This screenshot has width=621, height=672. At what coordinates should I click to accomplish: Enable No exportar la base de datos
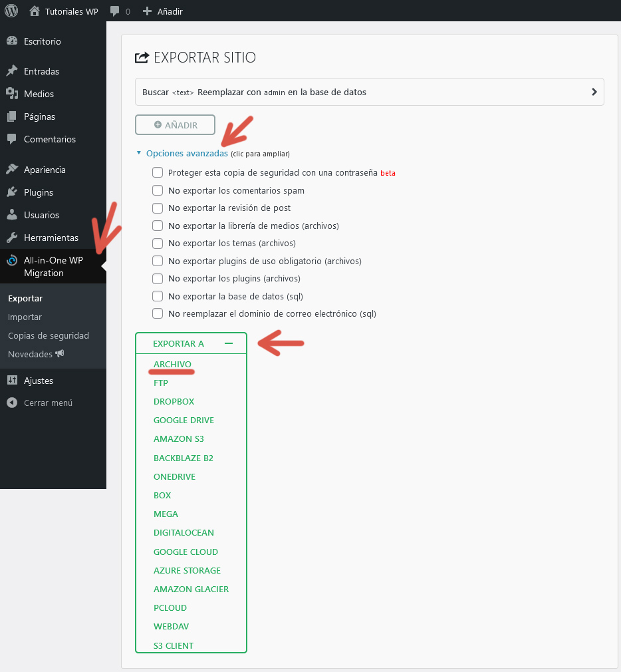point(158,296)
